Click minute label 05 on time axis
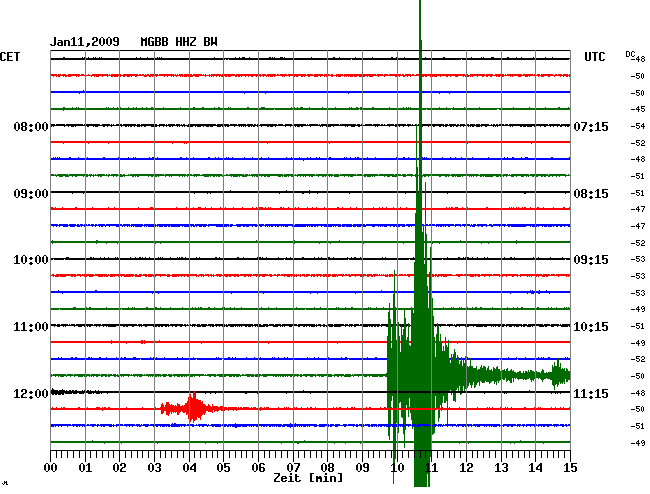 223,468
